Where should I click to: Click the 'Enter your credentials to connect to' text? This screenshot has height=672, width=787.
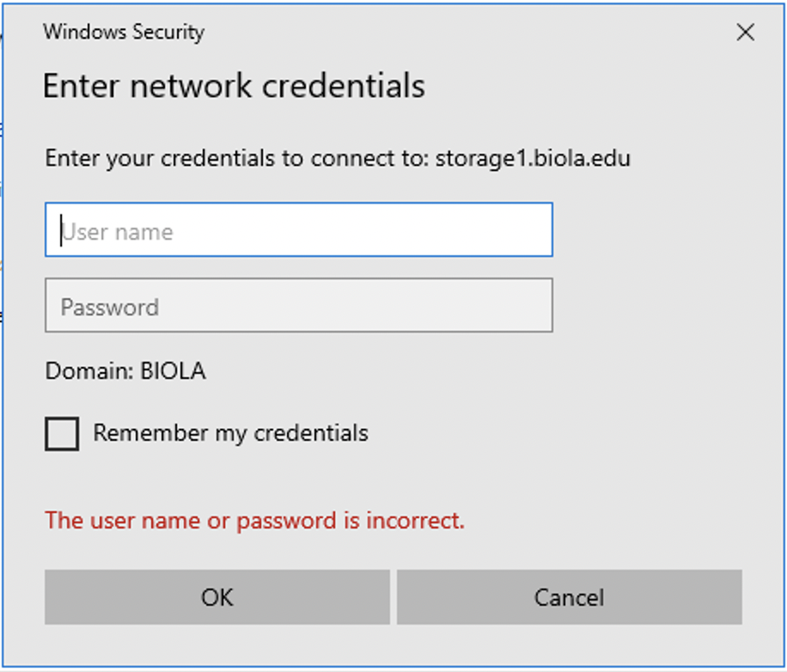tap(237, 159)
